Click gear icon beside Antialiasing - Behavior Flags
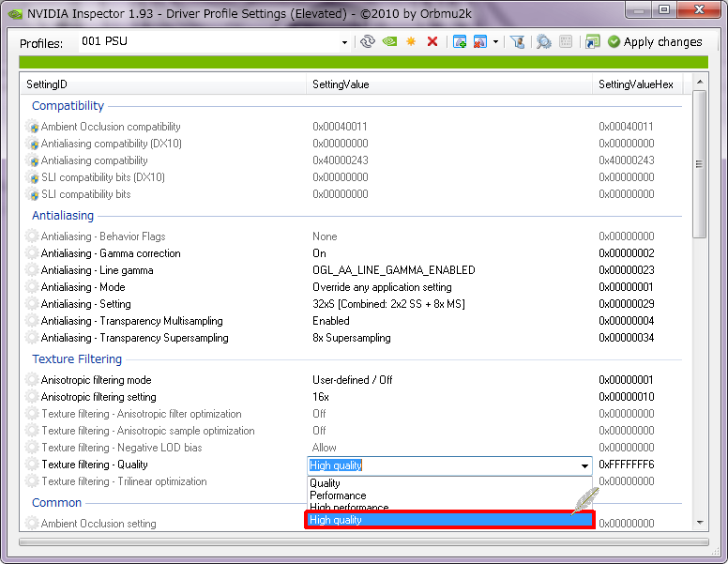 (32, 236)
